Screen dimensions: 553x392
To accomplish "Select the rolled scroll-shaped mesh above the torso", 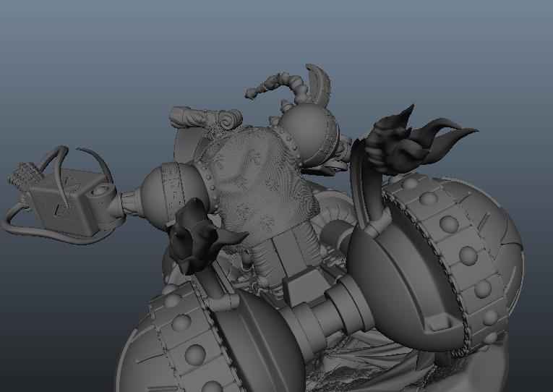I will click(205, 118).
